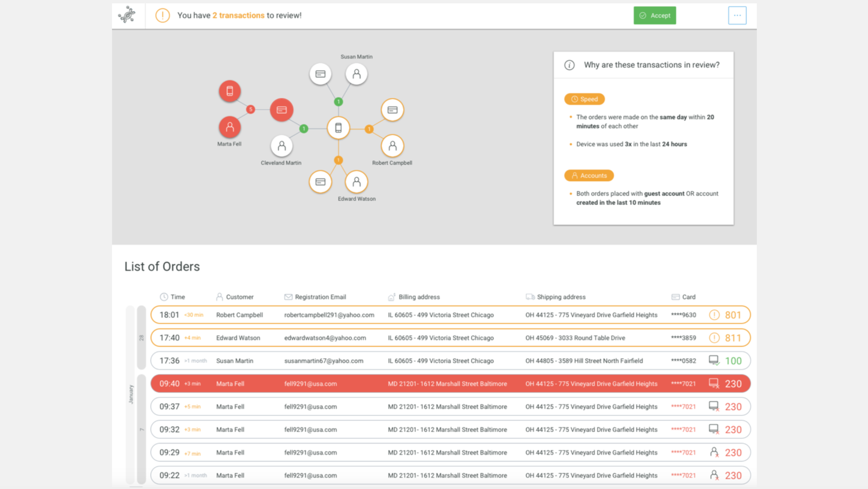Select the Accounts reason tag
Image resolution: width=868 pixels, height=489 pixels.
[x=589, y=175]
